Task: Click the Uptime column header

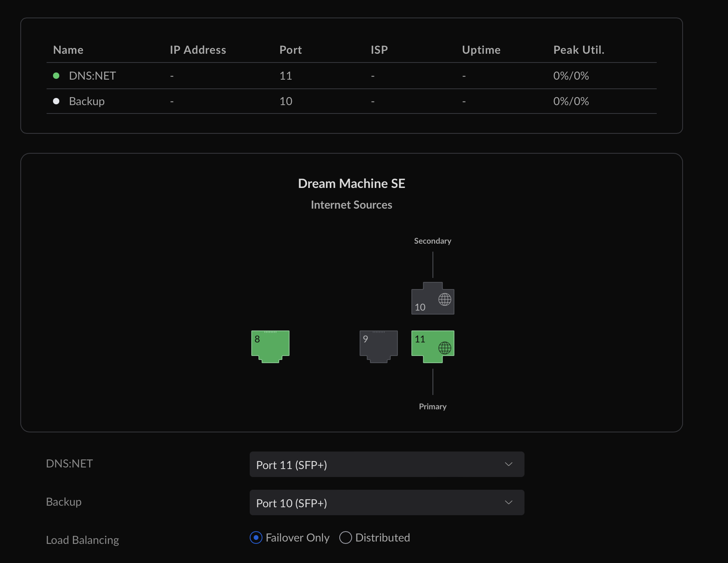Action: [x=481, y=50]
